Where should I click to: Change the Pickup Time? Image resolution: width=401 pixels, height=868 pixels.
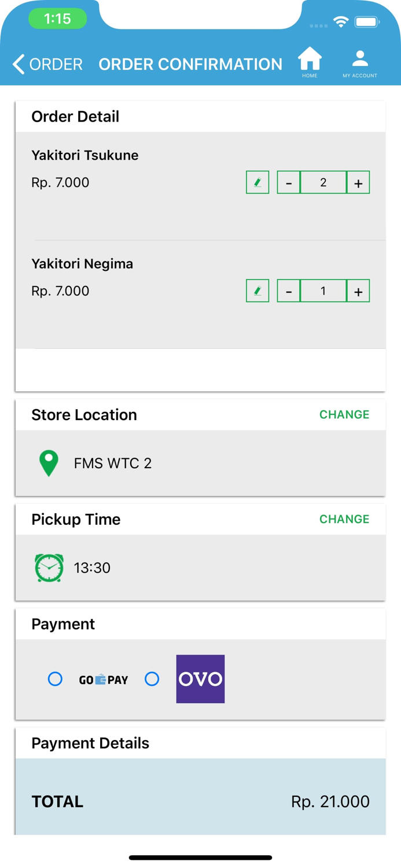[x=344, y=519]
